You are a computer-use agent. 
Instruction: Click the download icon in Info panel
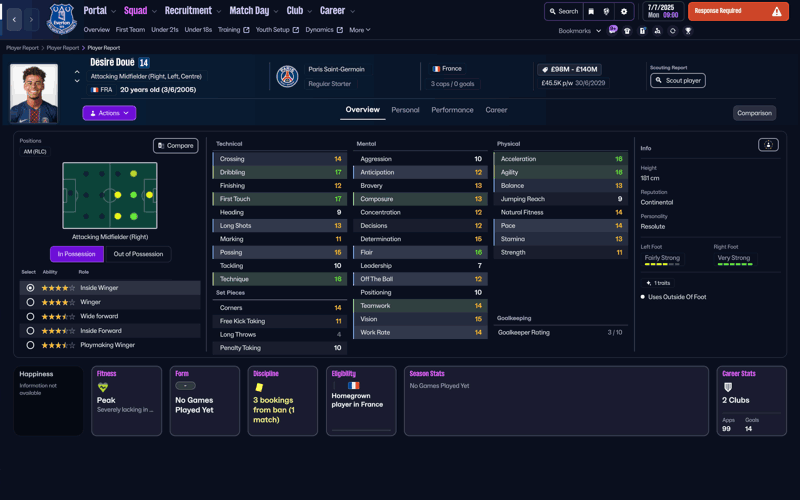click(768, 145)
